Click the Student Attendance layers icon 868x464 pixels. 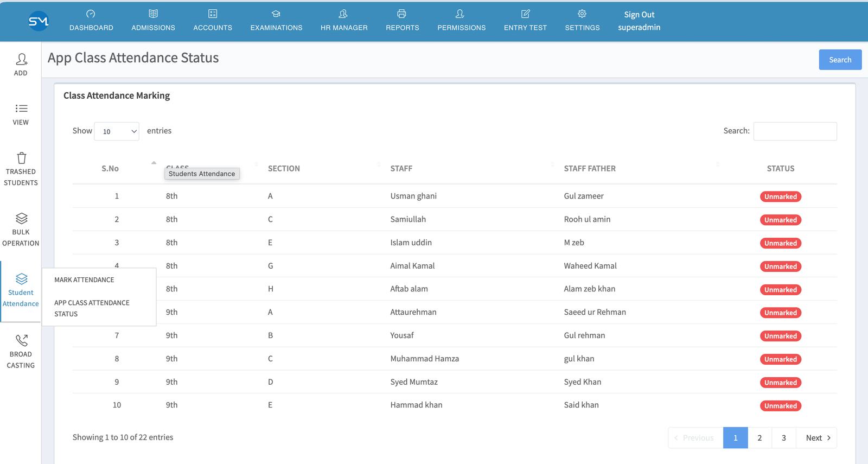pos(21,278)
